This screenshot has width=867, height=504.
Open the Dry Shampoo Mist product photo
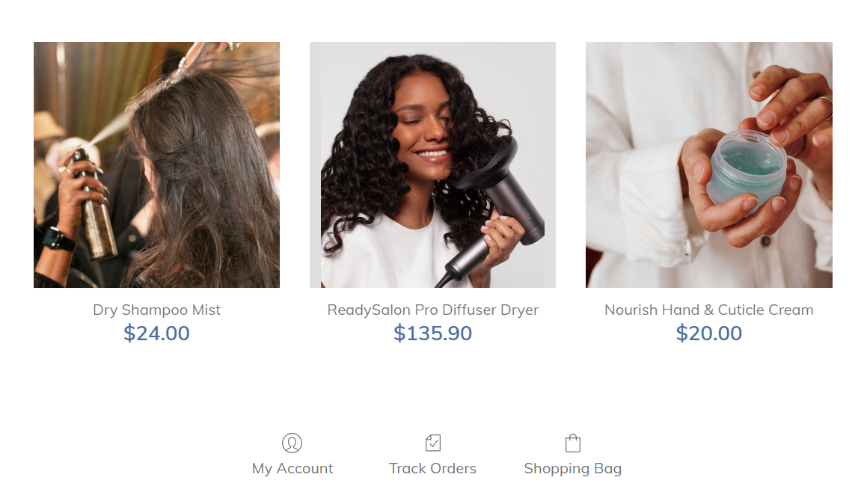156,165
